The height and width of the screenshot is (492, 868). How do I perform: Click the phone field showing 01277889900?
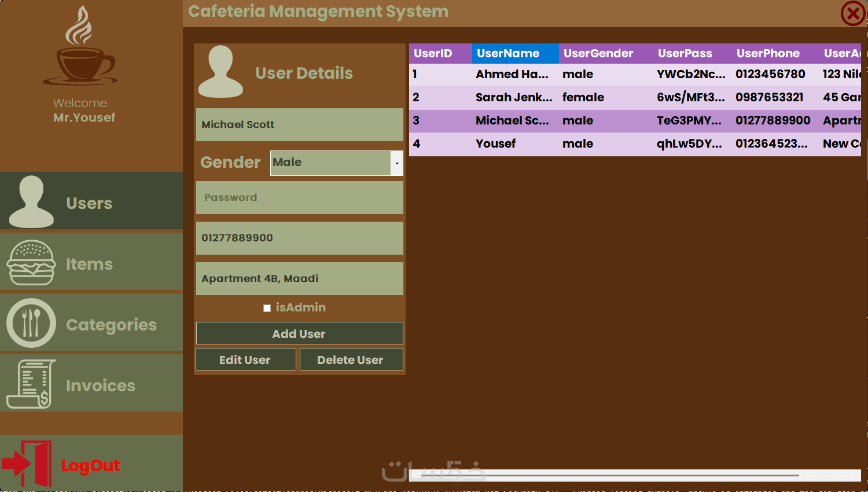[300, 238]
